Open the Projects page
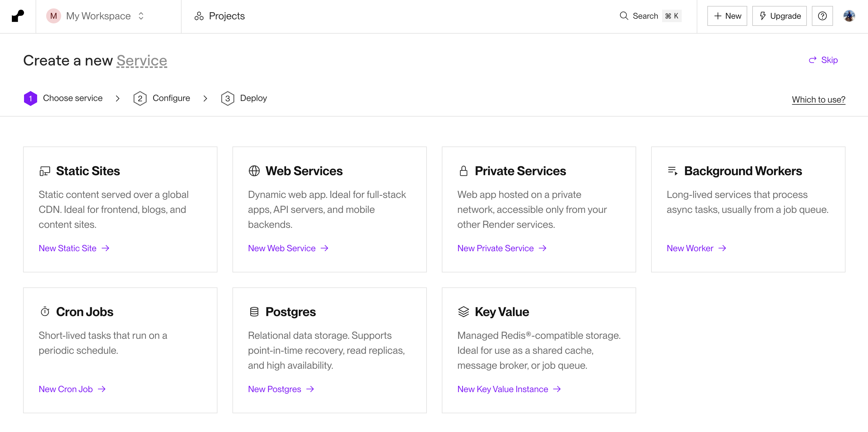 coord(219,16)
